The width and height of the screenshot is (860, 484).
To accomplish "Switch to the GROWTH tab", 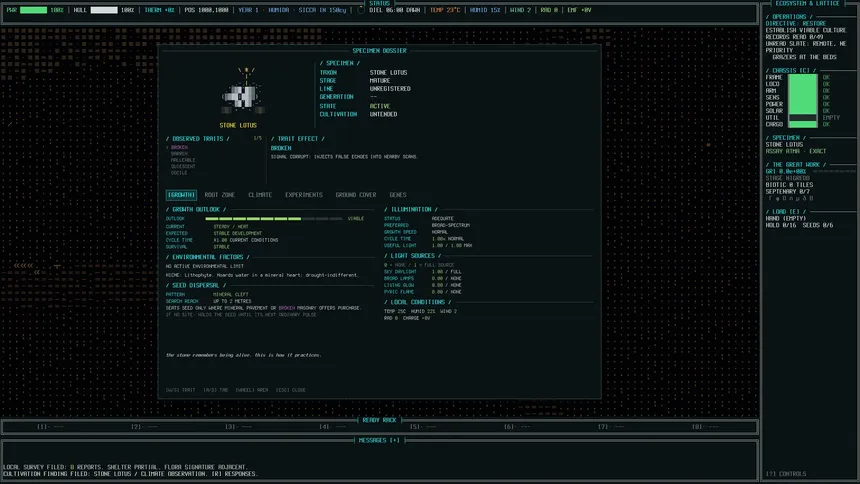I will [x=181, y=195].
